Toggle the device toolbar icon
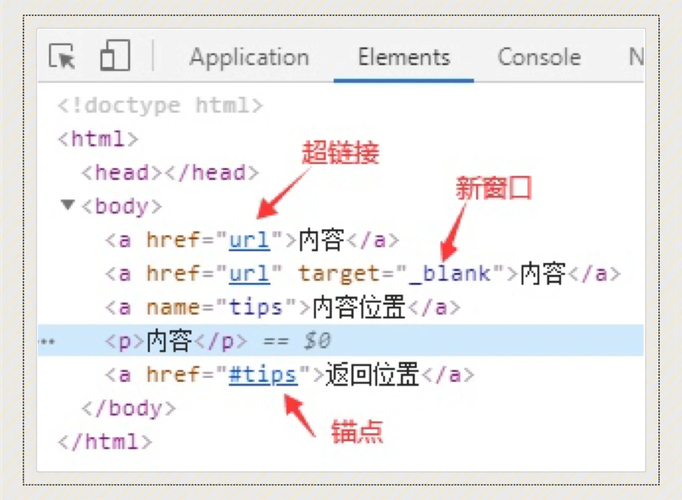This screenshot has height=500, width=682. pyautogui.click(x=115, y=57)
